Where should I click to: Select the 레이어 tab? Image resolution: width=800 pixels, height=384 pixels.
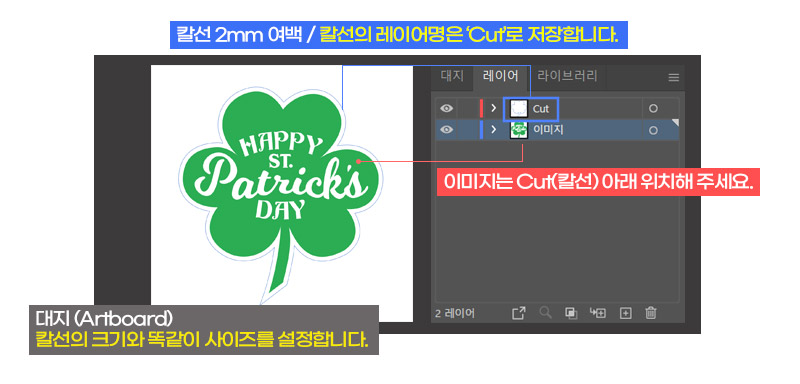[x=501, y=76]
